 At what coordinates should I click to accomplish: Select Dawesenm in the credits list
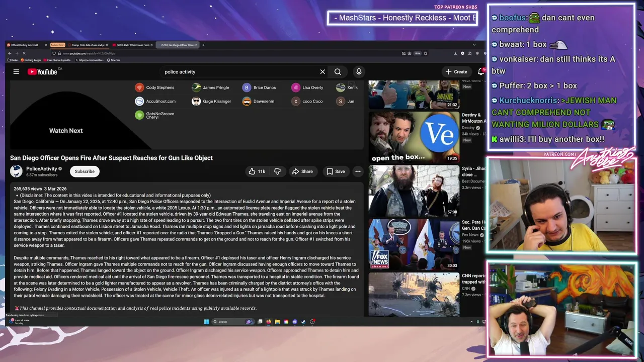[259, 101]
